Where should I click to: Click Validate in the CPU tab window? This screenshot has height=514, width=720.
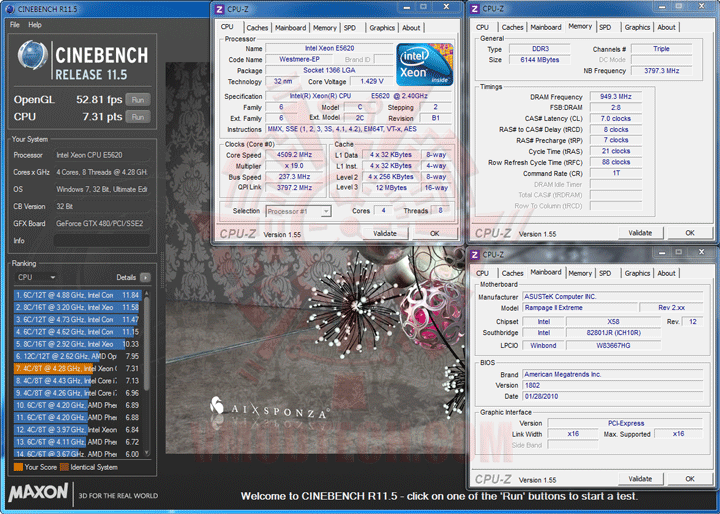tap(385, 233)
